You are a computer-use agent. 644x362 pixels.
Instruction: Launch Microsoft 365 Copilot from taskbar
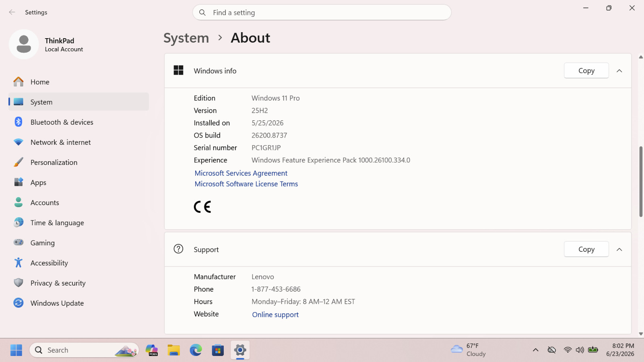152,350
